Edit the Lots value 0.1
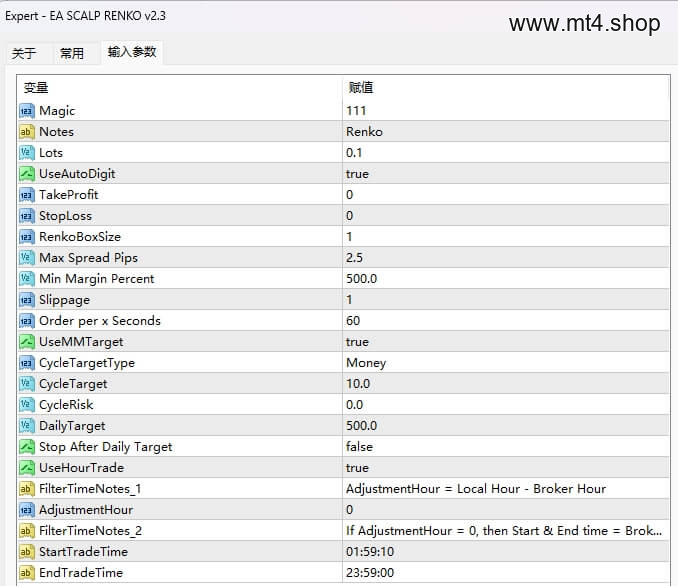 506,153
